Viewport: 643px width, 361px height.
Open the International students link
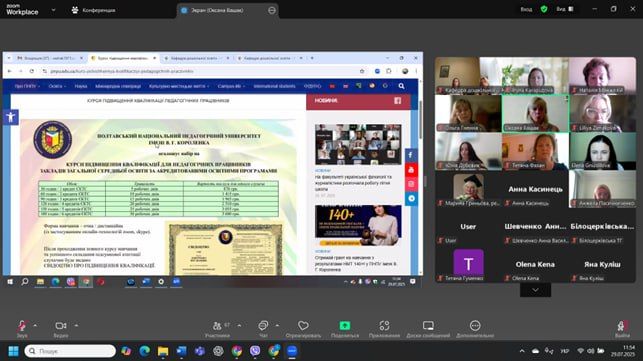274,86
